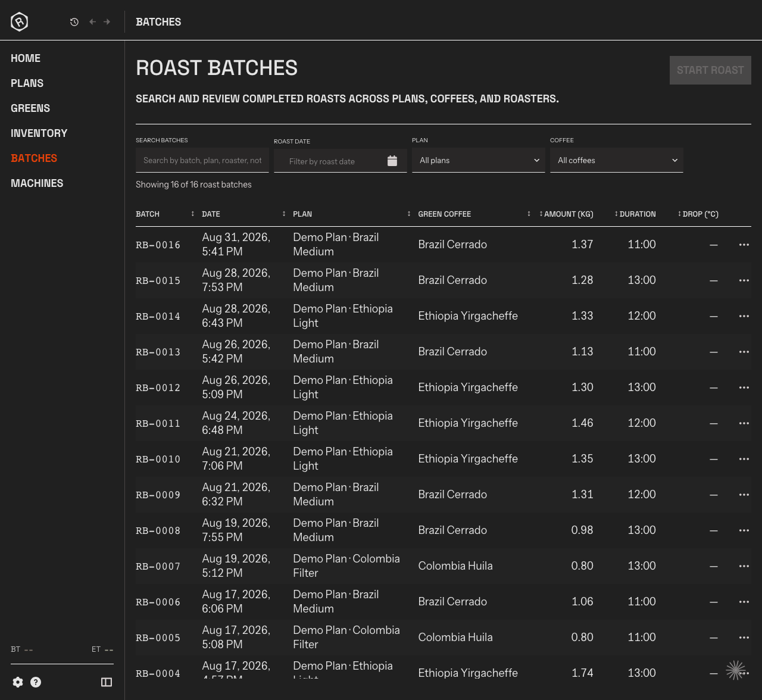Open more actions for RB-0009
Screen dimensions: 762x700
(x=744, y=495)
